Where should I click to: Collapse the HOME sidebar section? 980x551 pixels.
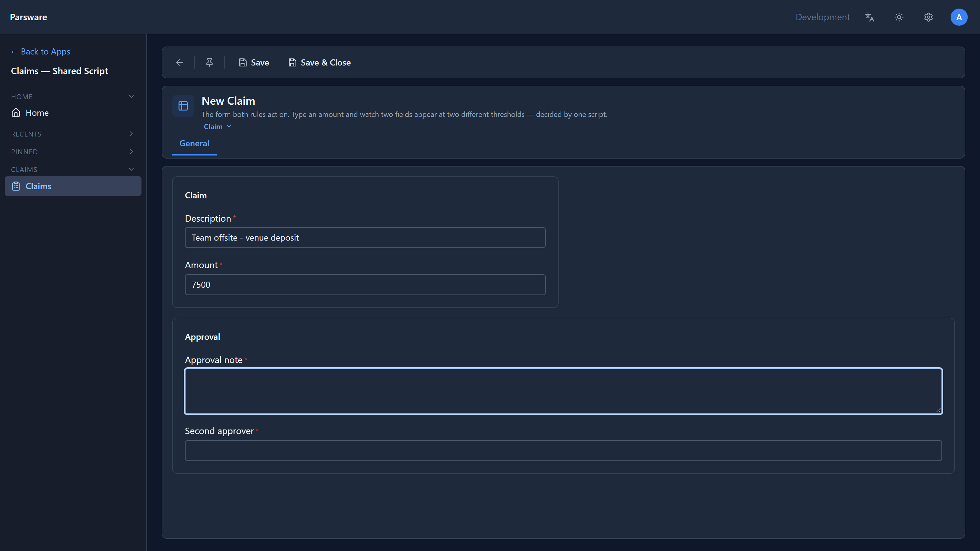131,96
